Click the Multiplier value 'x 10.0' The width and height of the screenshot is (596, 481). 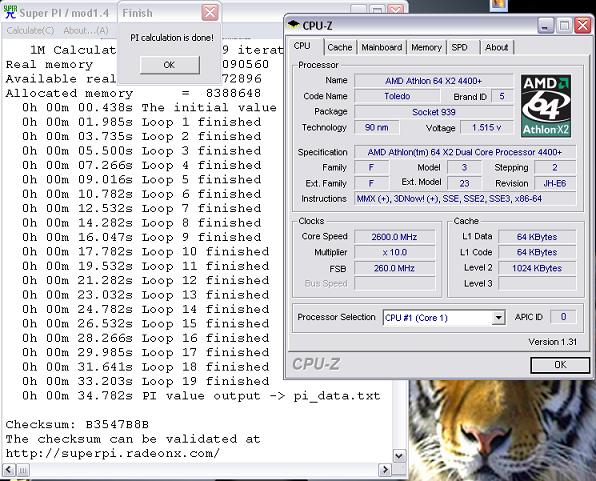coord(395,252)
